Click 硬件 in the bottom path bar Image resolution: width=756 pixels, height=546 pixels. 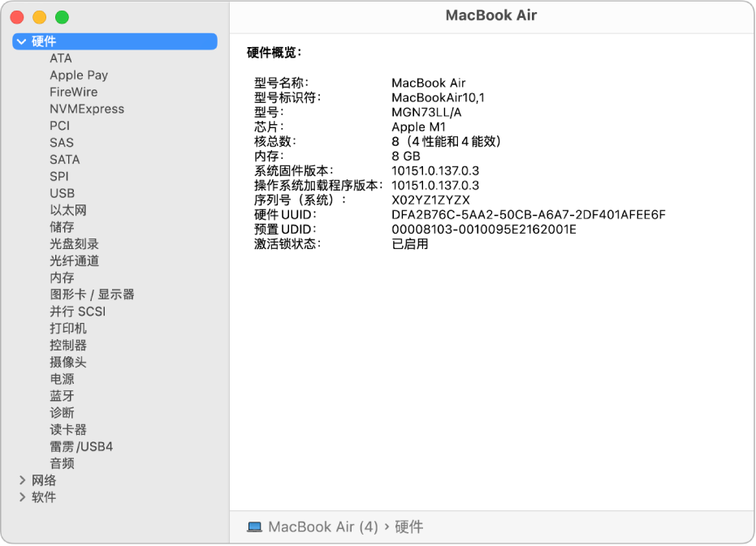tap(408, 527)
